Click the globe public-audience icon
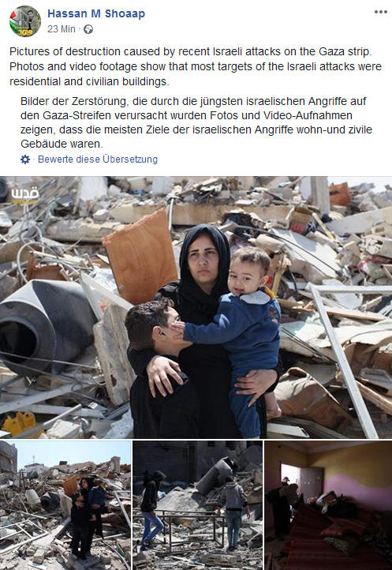Screen dimensions: 392x570 88,29
